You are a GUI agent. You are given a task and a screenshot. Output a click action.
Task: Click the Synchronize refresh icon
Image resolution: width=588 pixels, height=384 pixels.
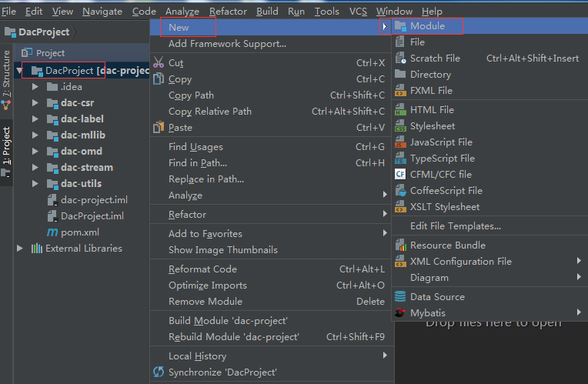pos(159,372)
